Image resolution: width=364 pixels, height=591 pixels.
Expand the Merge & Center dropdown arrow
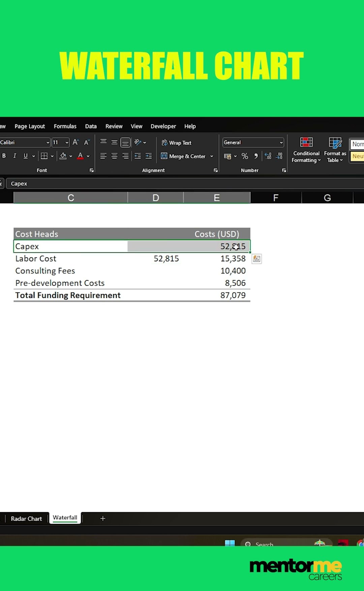tap(212, 156)
